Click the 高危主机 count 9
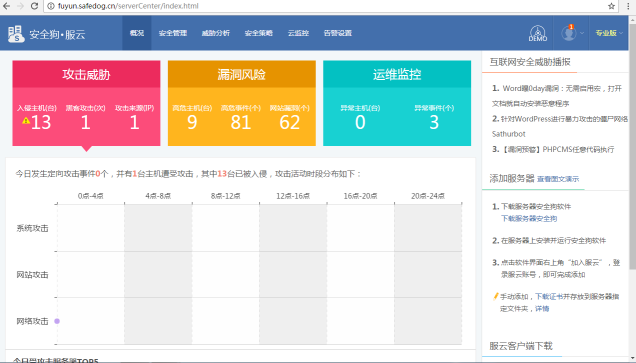This screenshot has width=636, height=363. click(192, 122)
